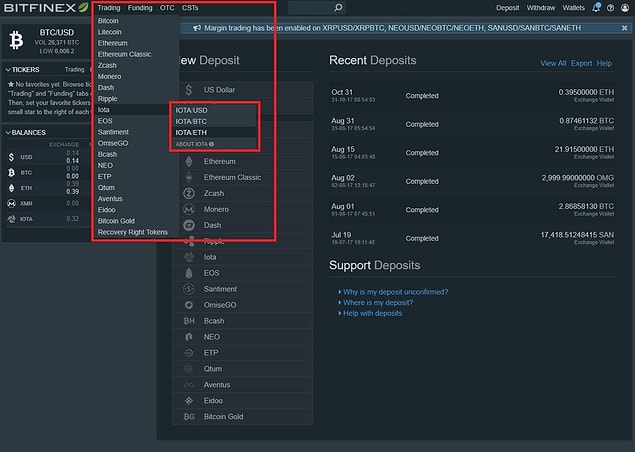Viewport: 635px width, 452px height.
Task: Select Bitcoin in Trading dropdown
Action: click(108, 21)
